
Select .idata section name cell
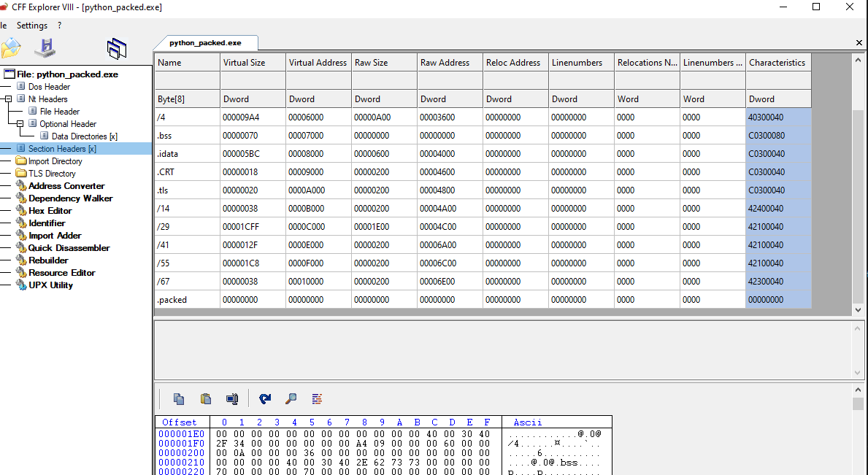188,154
